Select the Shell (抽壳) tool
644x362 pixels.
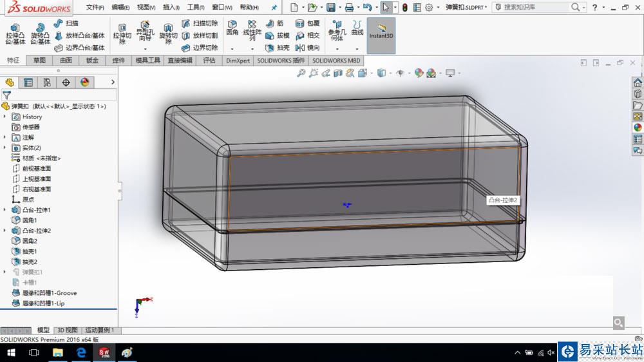[277, 48]
